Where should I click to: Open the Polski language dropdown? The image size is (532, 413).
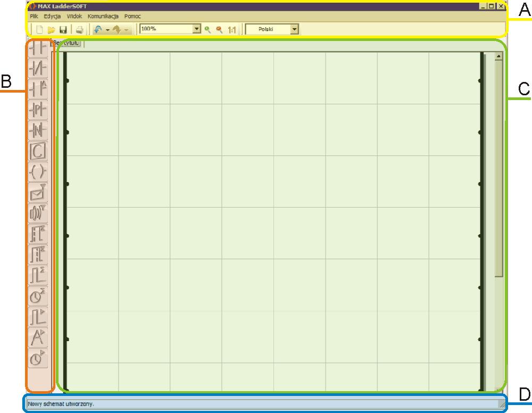tap(295, 29)
